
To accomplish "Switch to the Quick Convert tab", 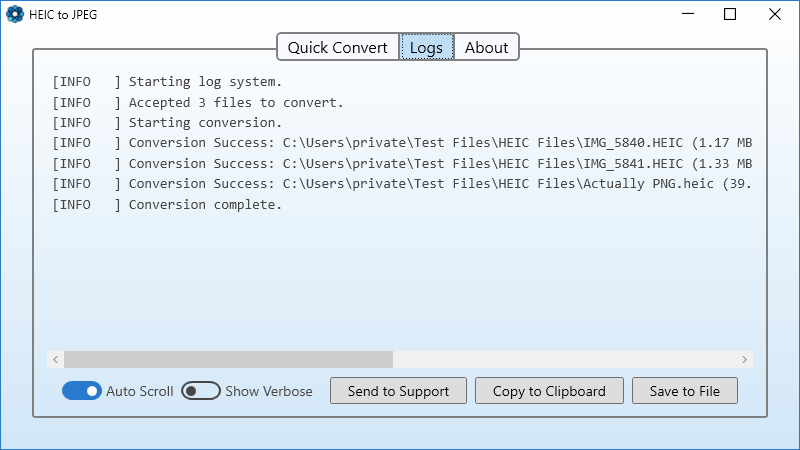I will click(337, 48).
